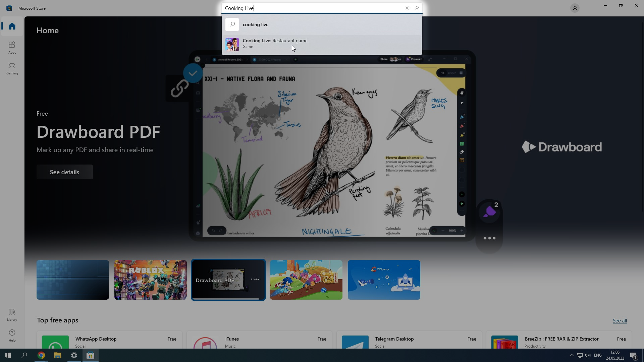Open the See all top free apps link

point(620,321)
